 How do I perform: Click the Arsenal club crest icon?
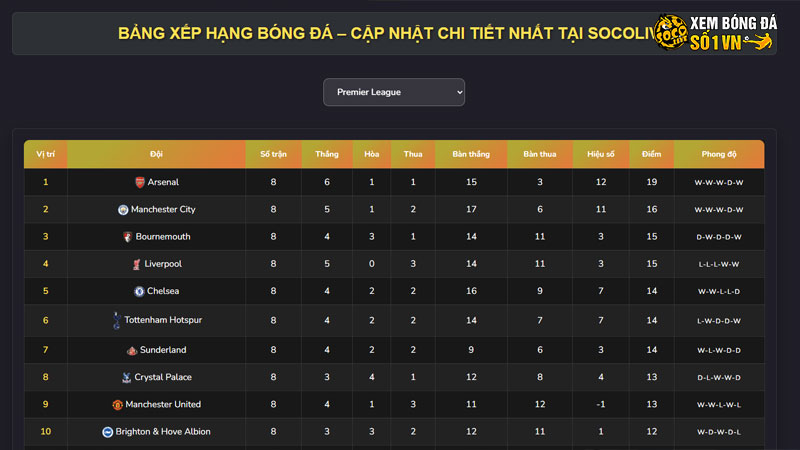(x=139, y=183)
